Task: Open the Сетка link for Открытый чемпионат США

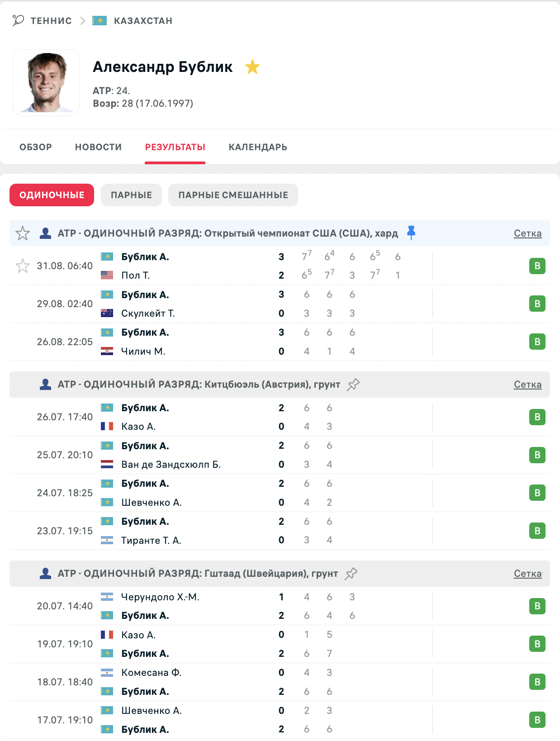Action: [527, 233]
